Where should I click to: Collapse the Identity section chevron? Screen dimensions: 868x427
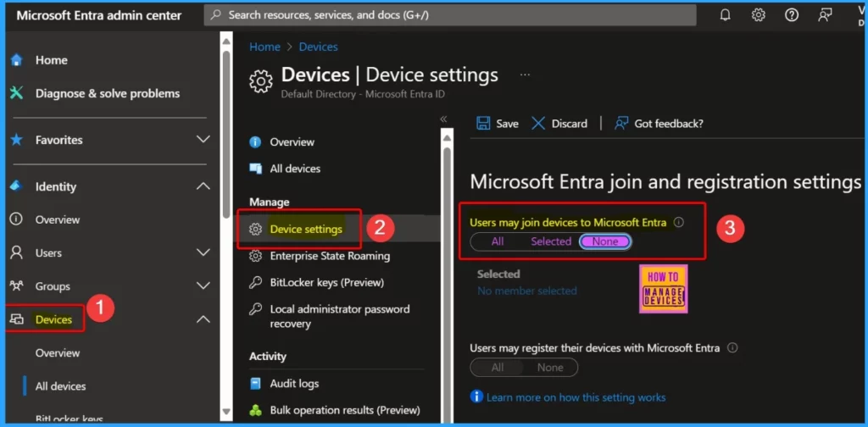(203, 186)
